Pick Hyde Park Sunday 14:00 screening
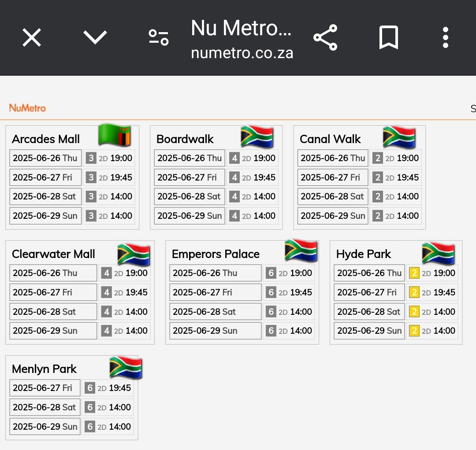The width and height of the screenshot is (476, 450). tap(432, 331)
